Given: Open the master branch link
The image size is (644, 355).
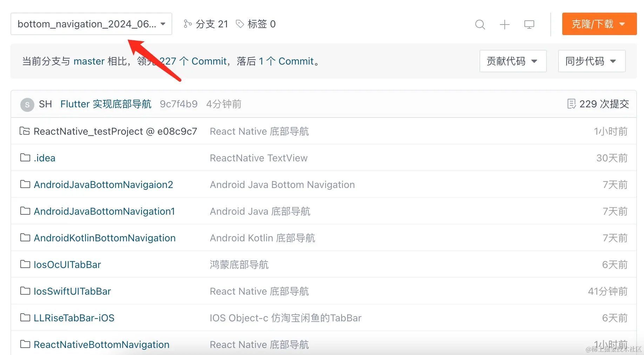Looking at the screenshot, I should point(89,61).
